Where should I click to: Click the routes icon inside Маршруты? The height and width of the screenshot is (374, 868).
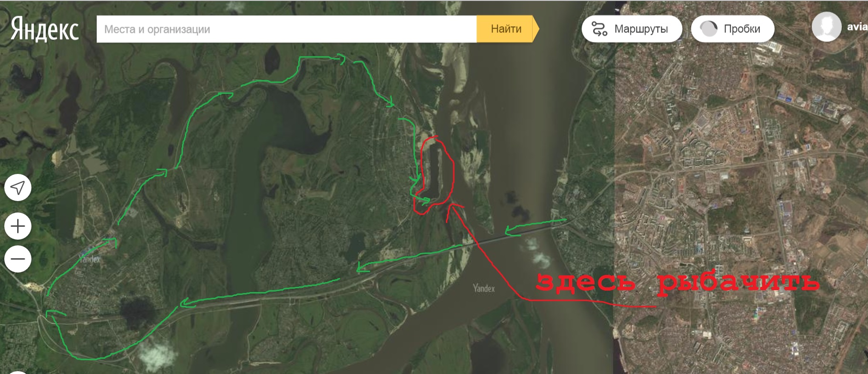click(599, 29)
